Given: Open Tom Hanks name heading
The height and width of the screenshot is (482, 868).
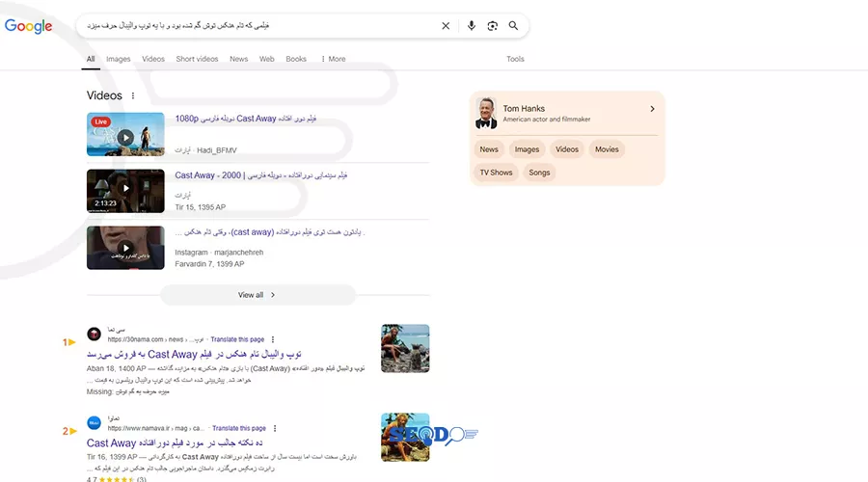Looking at the screenshot, I should click(x=524, y=109).
